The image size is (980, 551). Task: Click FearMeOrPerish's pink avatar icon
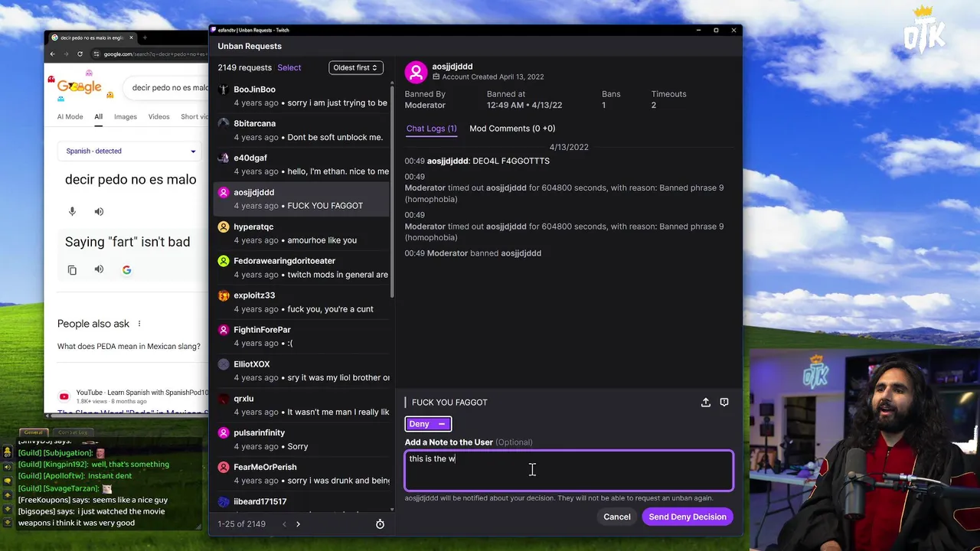(x=223, y=467)
